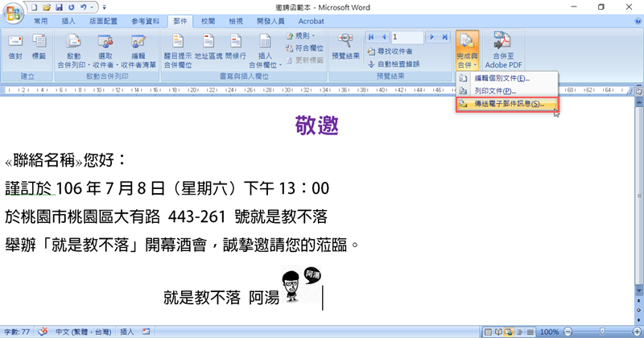Go to next record

[431, 37]
